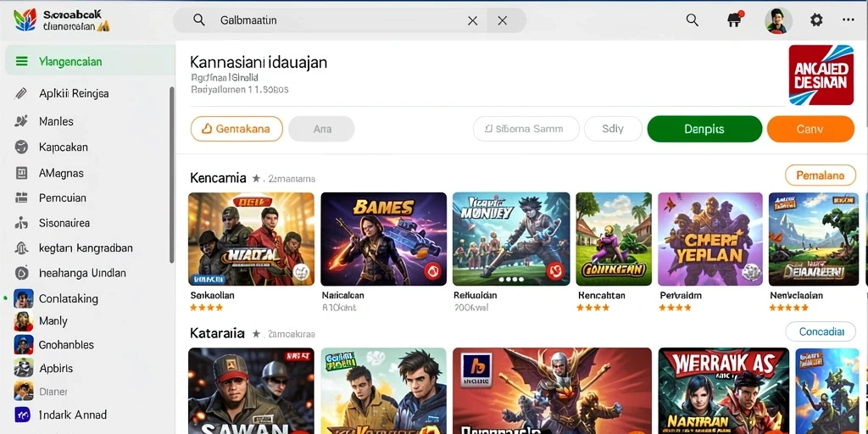Click the orange Canv button
The image size is (868, 434).
(810, 129)
